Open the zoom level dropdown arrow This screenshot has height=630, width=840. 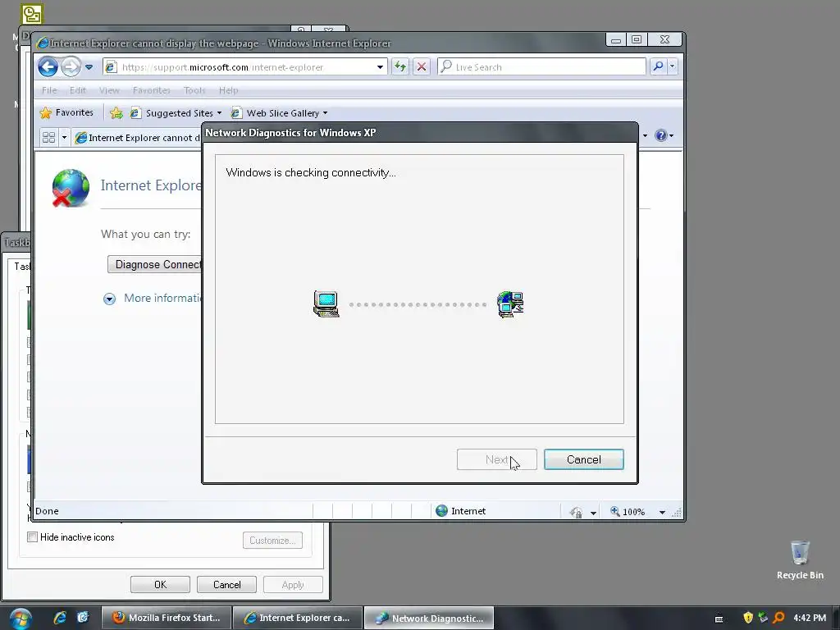click(x=662, y=512)
